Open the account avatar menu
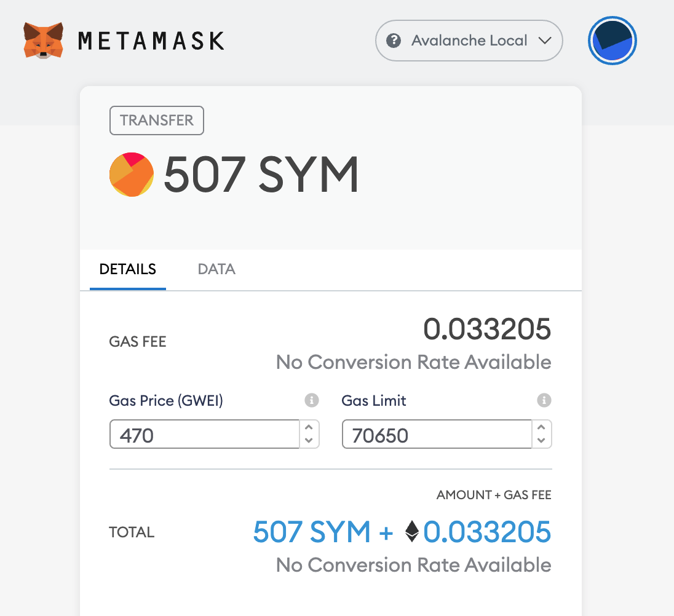The width and height of the screenshot is (674, 616). 612,41
